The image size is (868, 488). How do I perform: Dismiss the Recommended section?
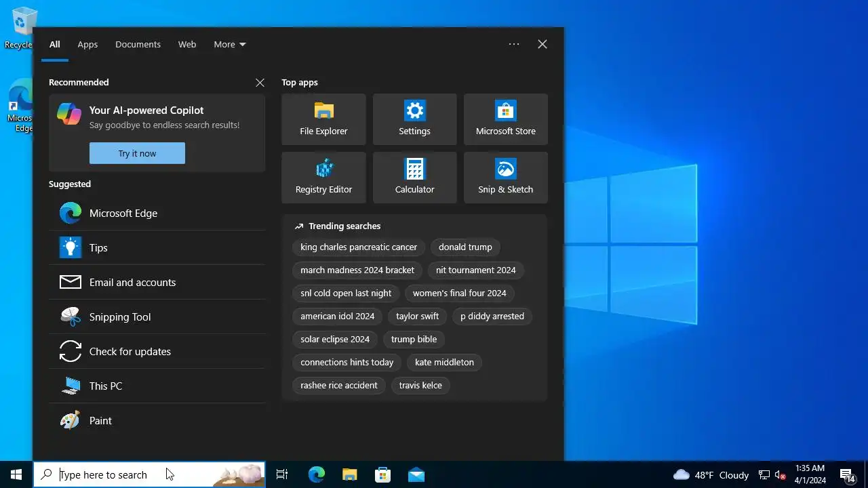[260, 82]
